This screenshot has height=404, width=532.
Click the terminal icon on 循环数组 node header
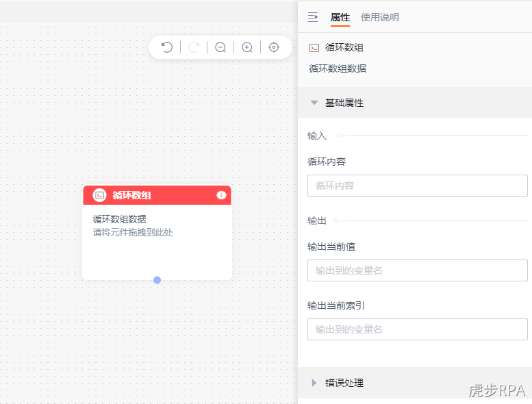click(x=100, y=195)
